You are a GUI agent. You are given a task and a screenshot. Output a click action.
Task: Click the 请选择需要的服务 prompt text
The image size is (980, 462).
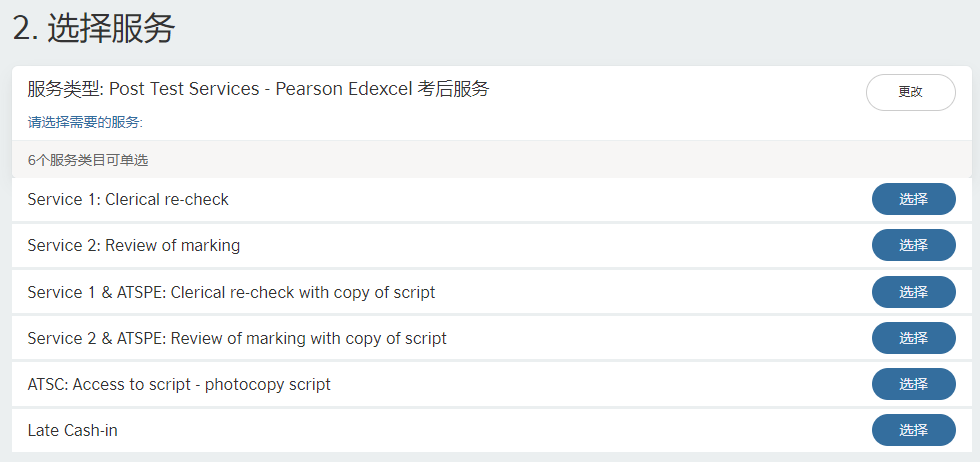pyautogui.click(x=86, y=123)
